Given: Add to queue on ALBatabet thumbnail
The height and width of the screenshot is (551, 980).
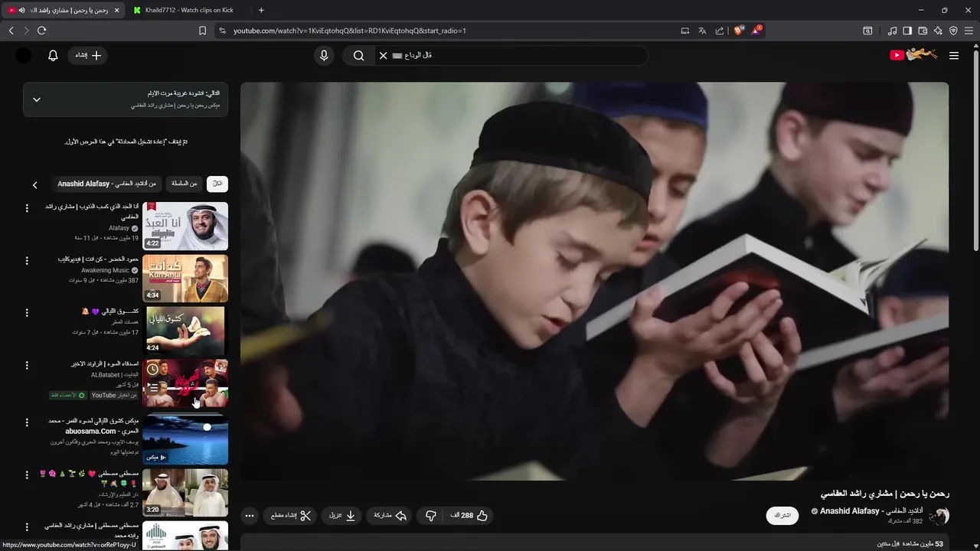Looking at the screenshot, I should (x=153, y=388).
